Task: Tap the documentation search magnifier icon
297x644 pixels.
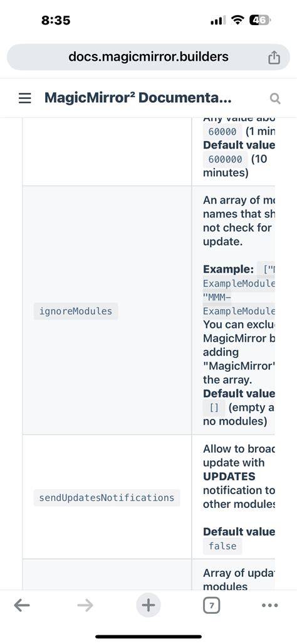Action: click(275, 98)
